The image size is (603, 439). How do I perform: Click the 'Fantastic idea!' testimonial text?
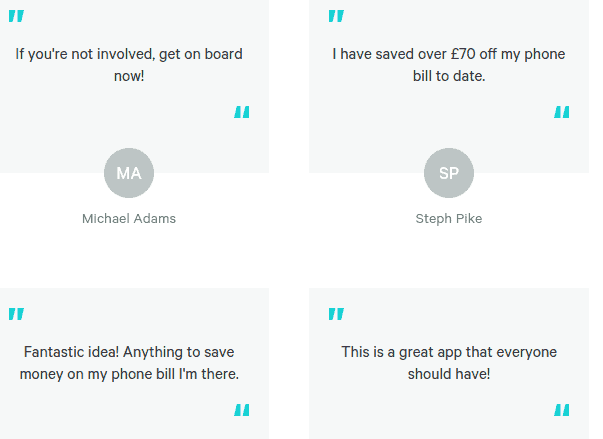point(129,363)
